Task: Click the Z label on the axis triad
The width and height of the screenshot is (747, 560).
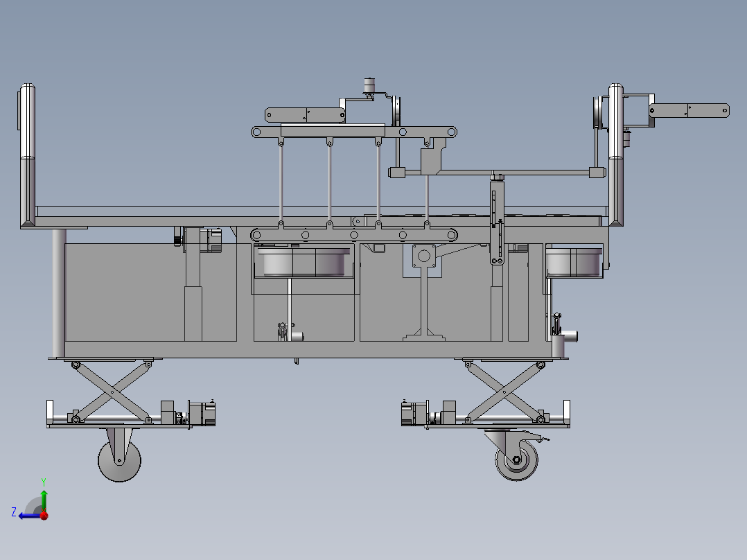Action: coord(14,512)
